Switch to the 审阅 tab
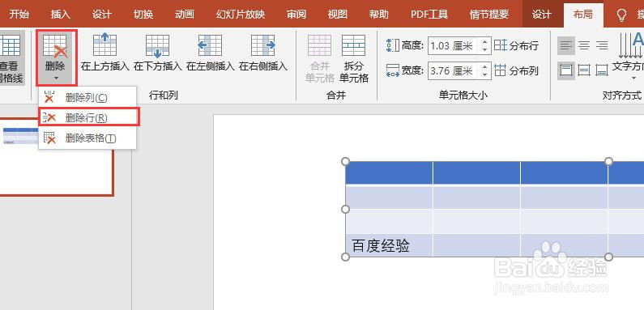This screenshot has width=644, height=310. [x=296, y=14]
